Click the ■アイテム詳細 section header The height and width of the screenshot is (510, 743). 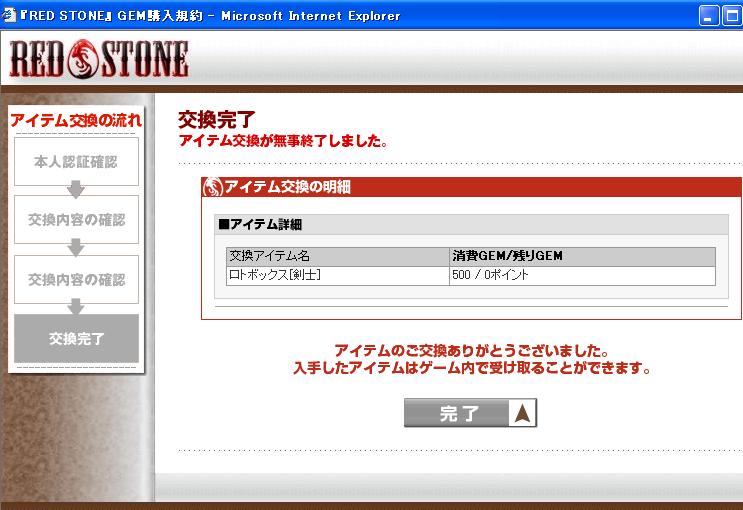coord(471,224)
